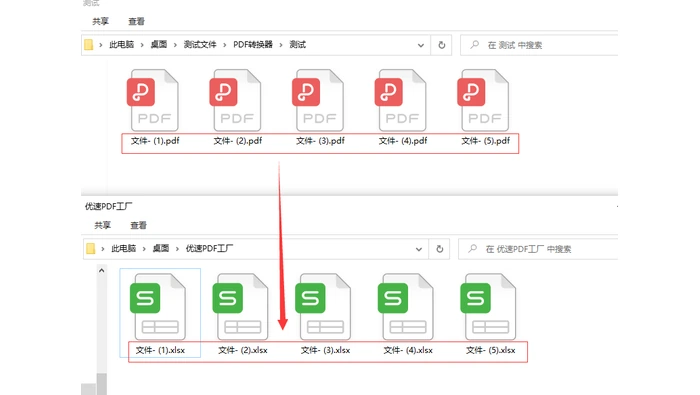Click 优速PDF工厂 breadcrumb segment
The image size is (700, 395).
209,249
